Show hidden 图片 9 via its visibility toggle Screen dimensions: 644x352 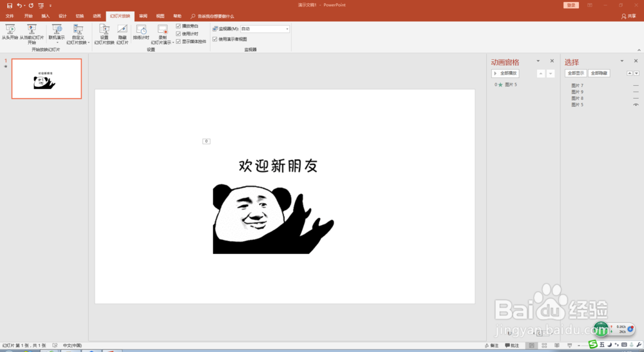[x=636, y=92]
